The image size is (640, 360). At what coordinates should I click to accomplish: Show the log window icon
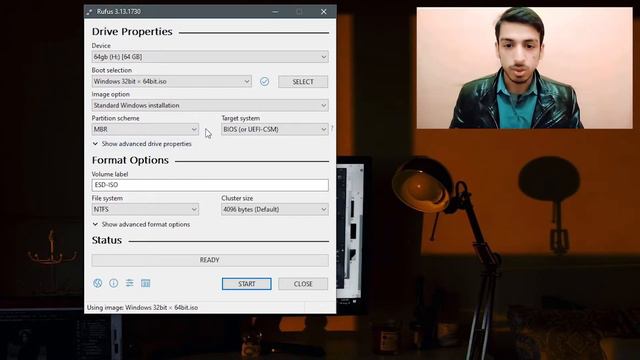146,283
